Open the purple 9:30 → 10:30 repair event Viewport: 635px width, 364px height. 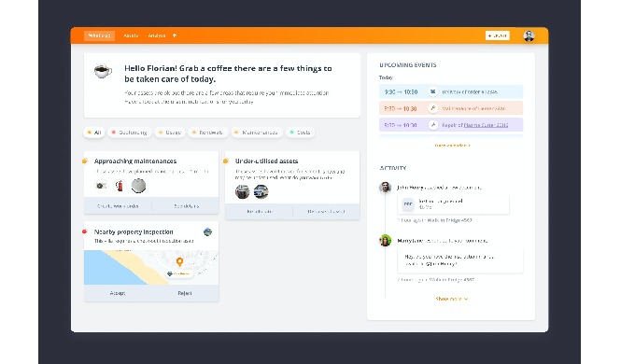click(x=451, y=125)
